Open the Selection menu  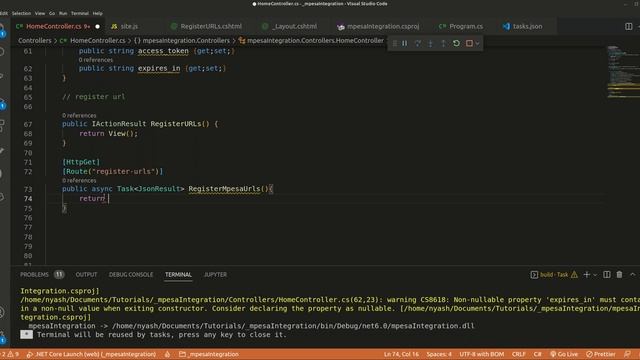(21, 13)
